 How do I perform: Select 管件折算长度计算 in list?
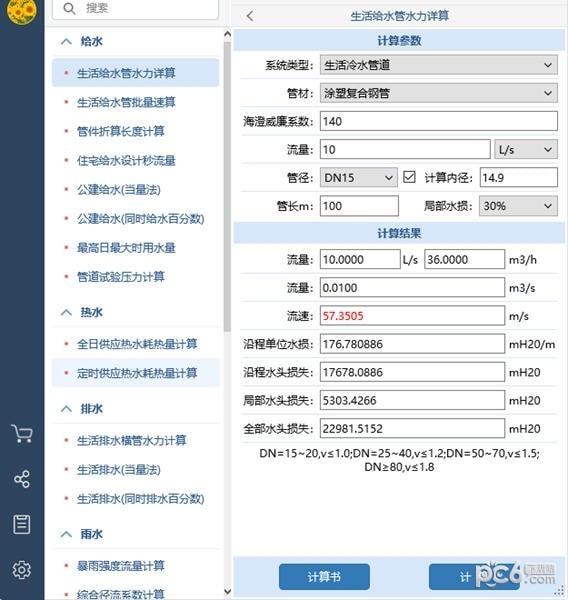[135, 131]
